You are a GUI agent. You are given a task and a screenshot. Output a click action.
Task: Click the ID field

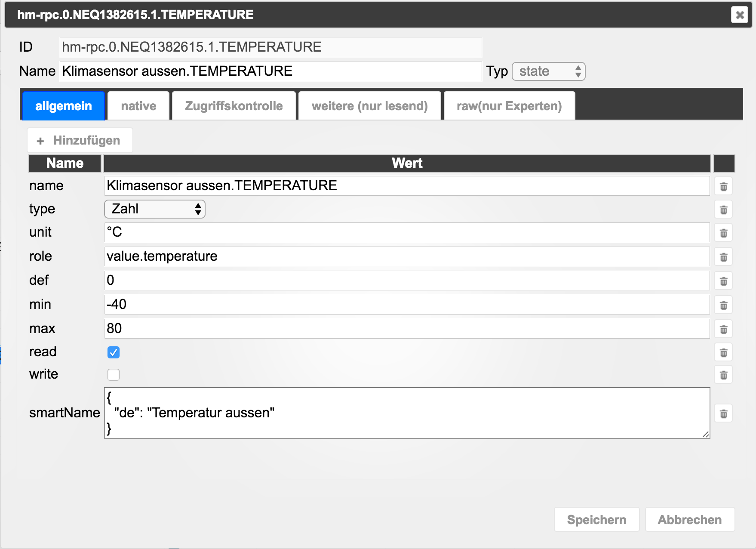270,47
